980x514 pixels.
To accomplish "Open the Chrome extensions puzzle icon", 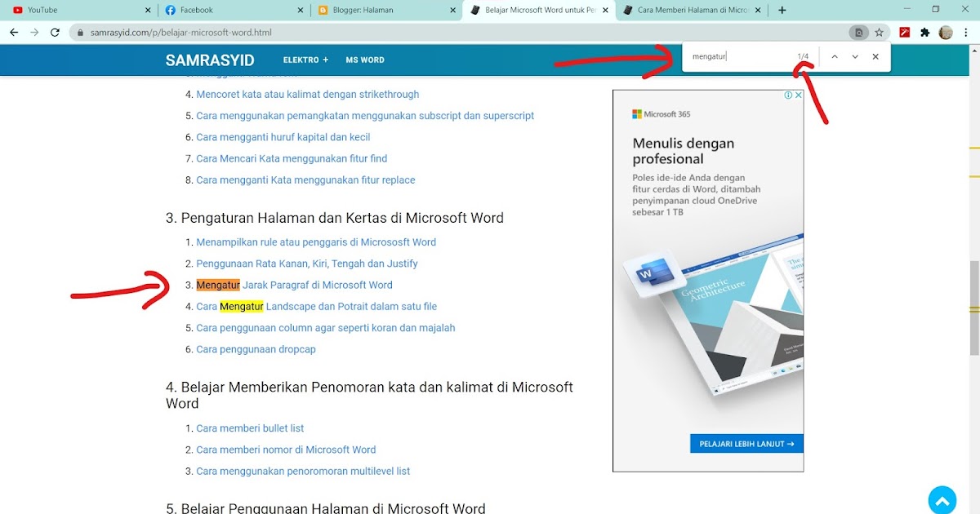I will coord(924,32).
